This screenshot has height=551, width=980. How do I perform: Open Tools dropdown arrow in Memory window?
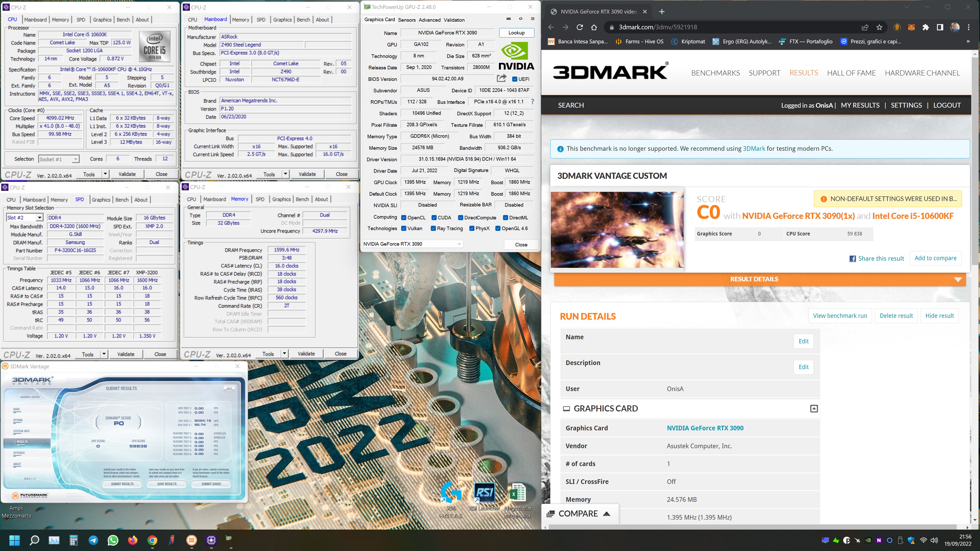point(284,354)
